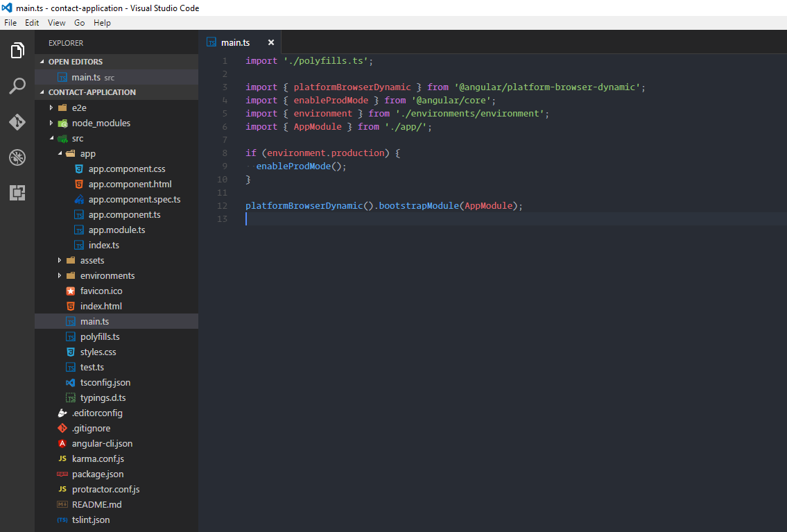The height and width of the screenshot is (532, 787).
Task: Expand the e2e folder
Action: coord(80,108)
